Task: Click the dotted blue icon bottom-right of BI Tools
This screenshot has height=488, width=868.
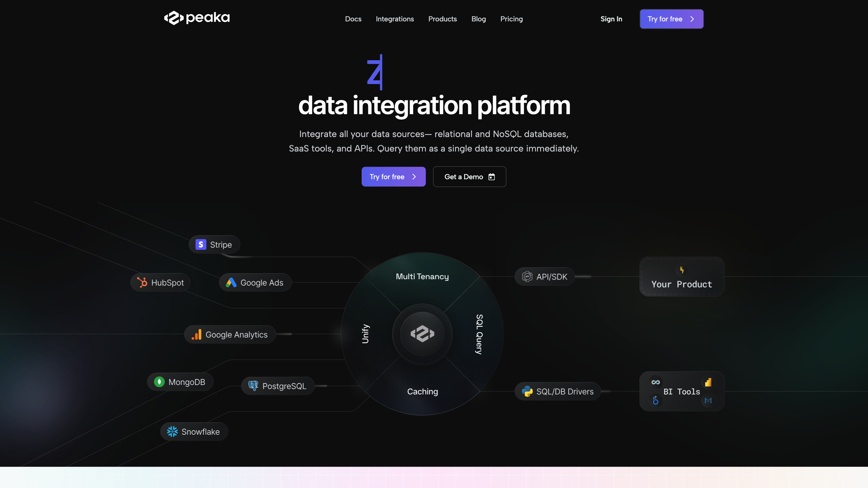Action: tap(708, 400)
